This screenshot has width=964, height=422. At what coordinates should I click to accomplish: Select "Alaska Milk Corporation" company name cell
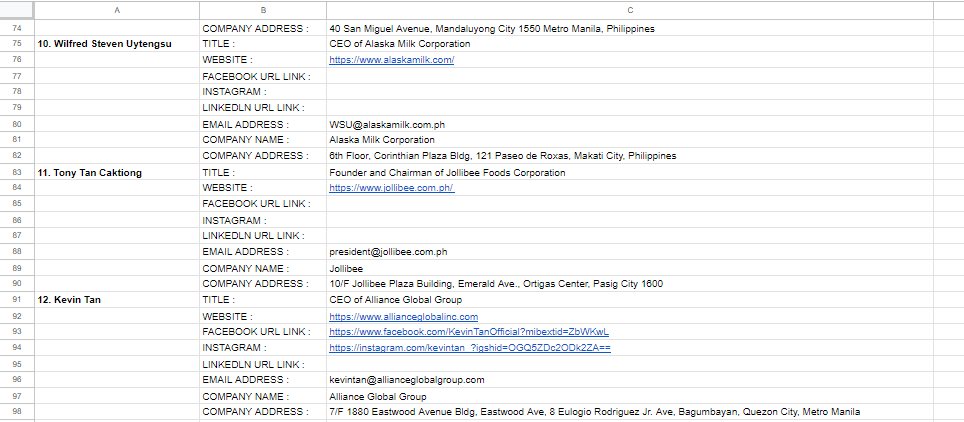click(630, 140)
